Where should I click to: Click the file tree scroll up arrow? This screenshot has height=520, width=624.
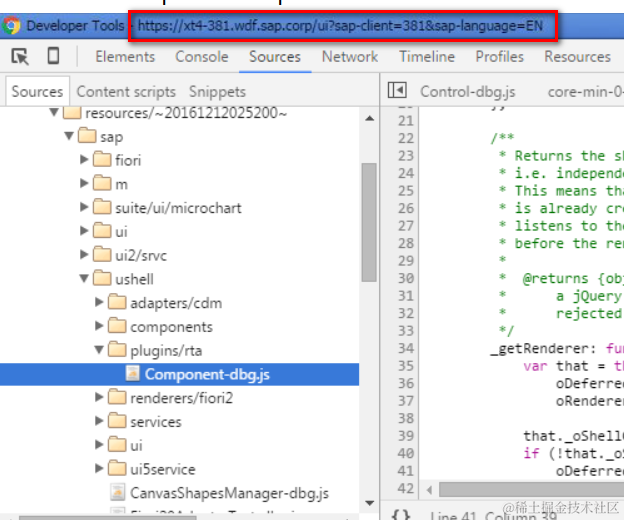point(369,118)
